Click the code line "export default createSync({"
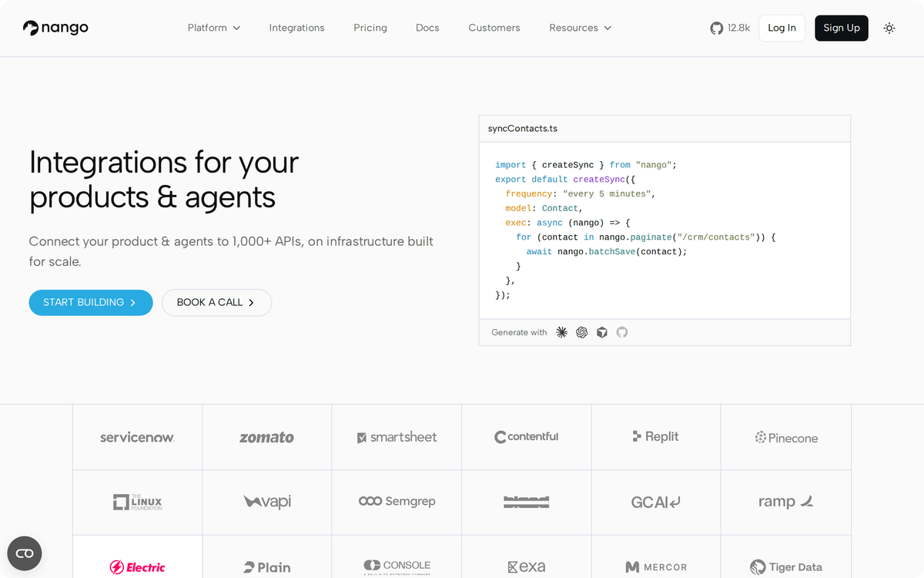924x578 pixels. tap(565, 180)
